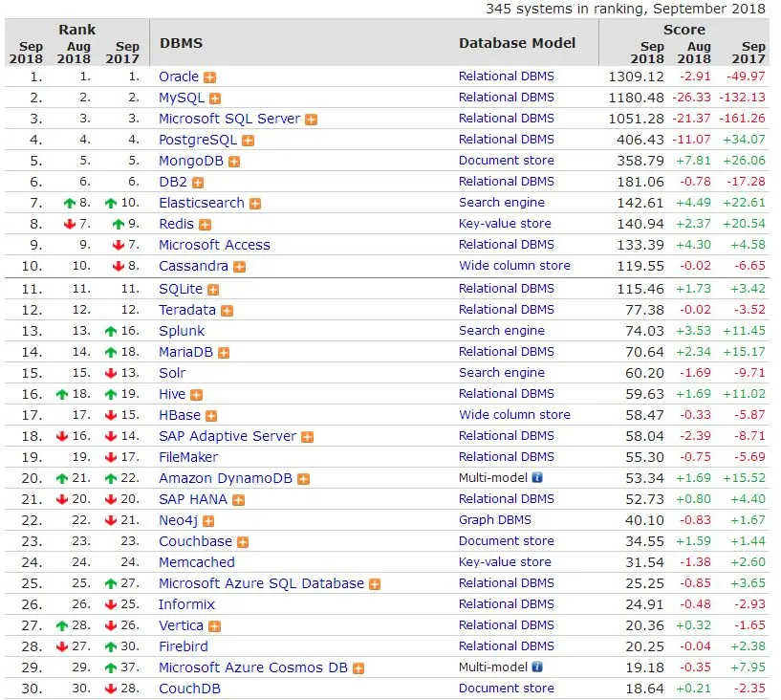Click the plus icon beside Redis
Screen dimensions: 781x700
point(206,225)
